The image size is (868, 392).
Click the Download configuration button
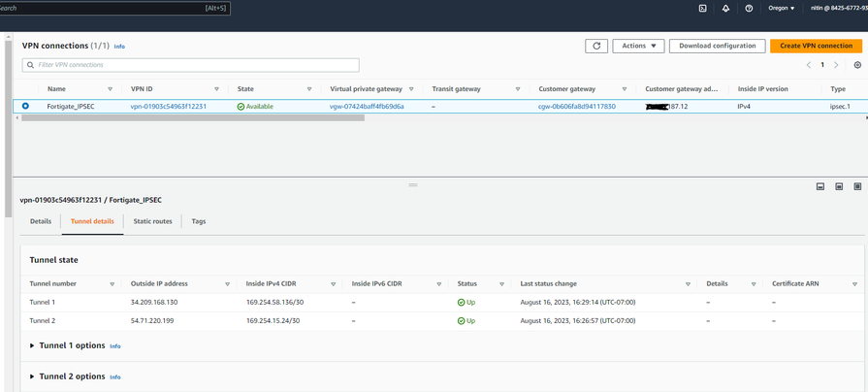717,46
